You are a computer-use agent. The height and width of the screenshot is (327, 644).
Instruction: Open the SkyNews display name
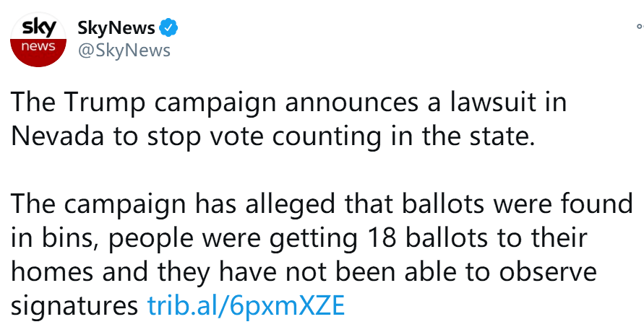[116, 28]
